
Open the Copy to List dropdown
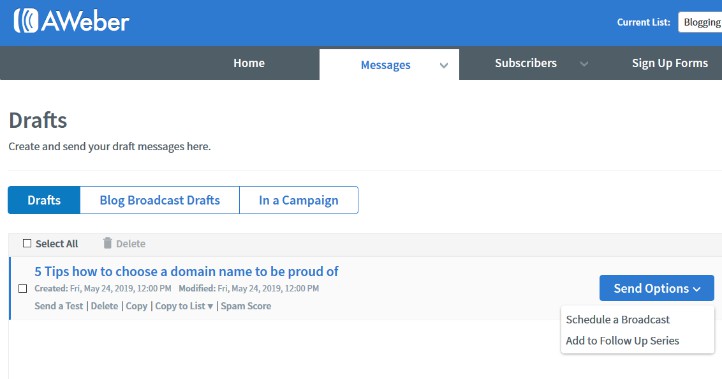tap(184, 306)
